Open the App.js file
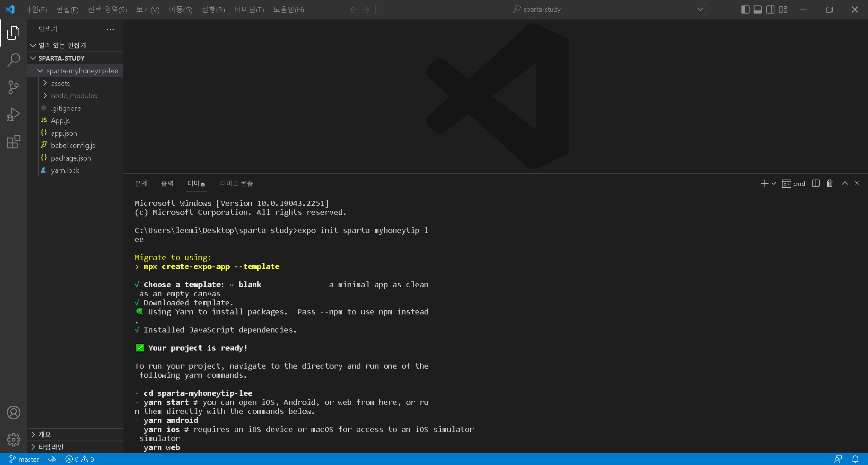868x465 pixels. pos(75,121)
